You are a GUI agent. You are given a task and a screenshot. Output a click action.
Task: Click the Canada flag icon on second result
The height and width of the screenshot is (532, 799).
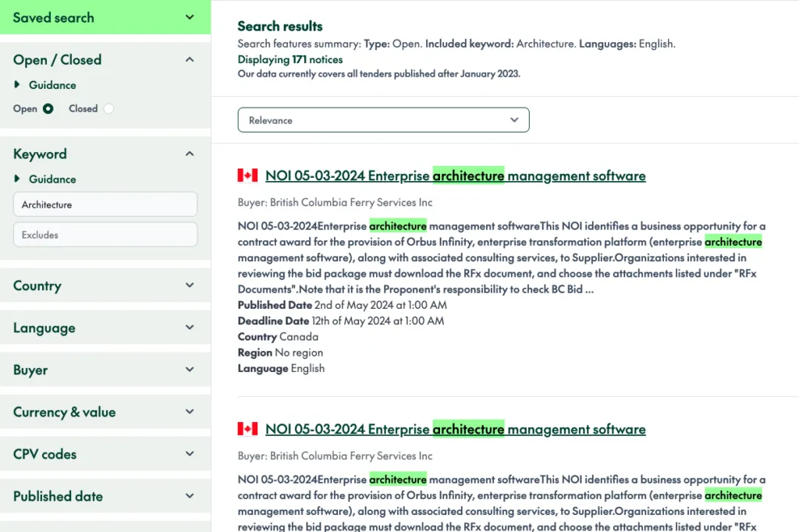(x=247, y=428)
